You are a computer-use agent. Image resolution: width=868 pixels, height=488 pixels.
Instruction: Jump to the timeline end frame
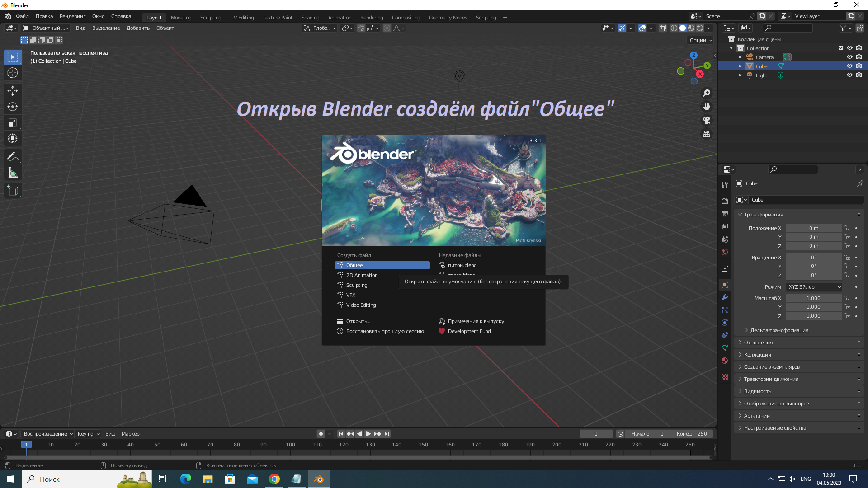(x=387, y=434)
